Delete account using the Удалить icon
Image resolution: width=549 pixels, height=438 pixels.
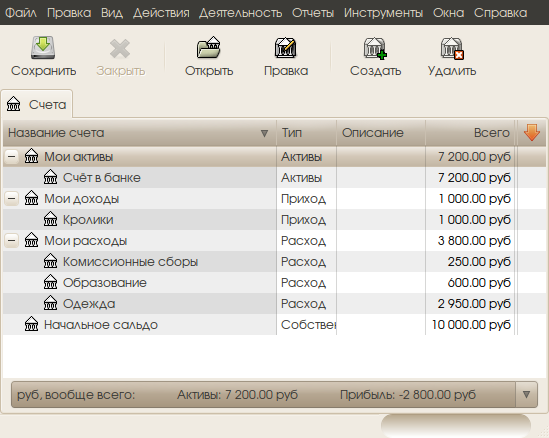pyautogui.click(x=452, y=48)
